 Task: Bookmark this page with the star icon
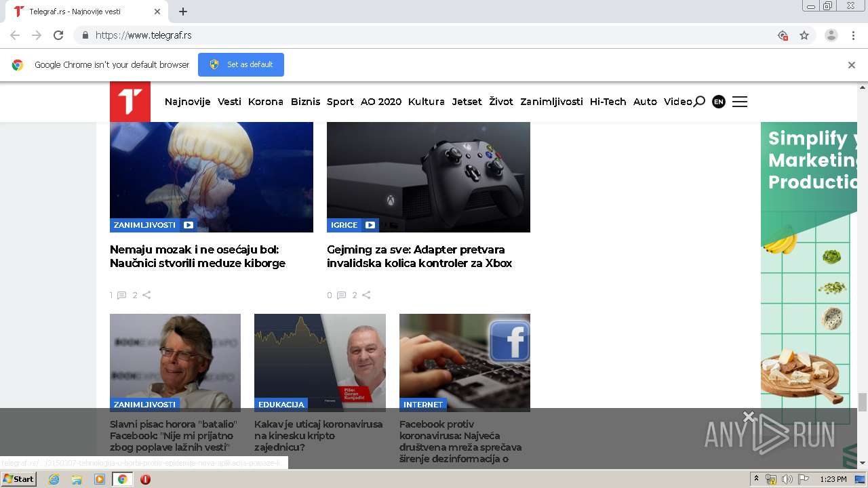pyautogui.click(x=804, y=35)
